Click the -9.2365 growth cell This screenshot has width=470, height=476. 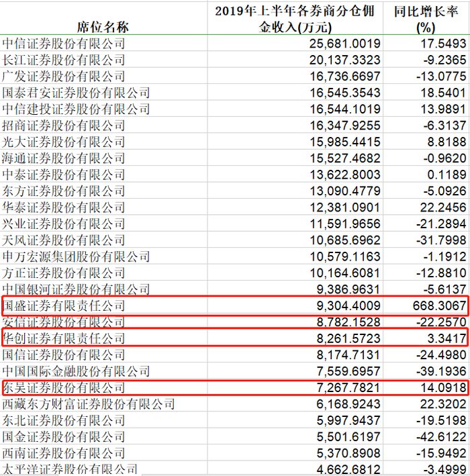coord(444,60)
